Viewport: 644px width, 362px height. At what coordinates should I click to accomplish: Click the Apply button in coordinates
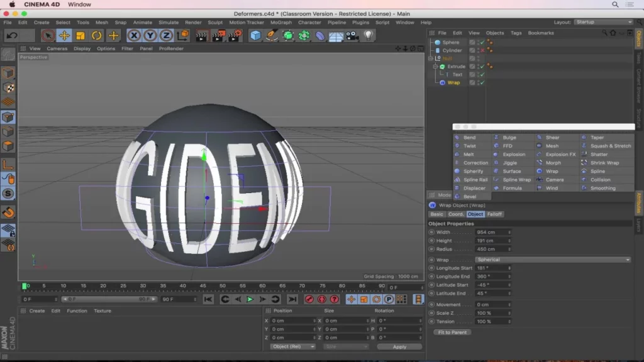coord(399,347)
